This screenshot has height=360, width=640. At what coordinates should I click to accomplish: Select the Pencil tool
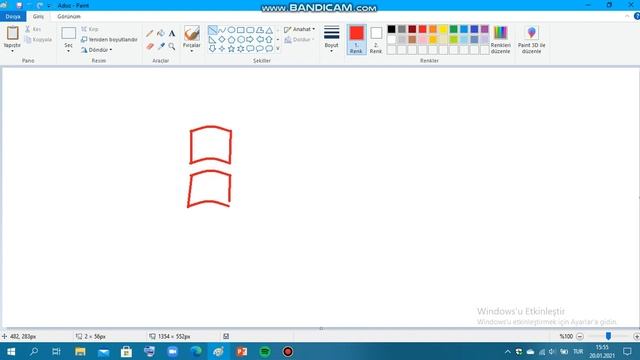(x=150, y=33)
